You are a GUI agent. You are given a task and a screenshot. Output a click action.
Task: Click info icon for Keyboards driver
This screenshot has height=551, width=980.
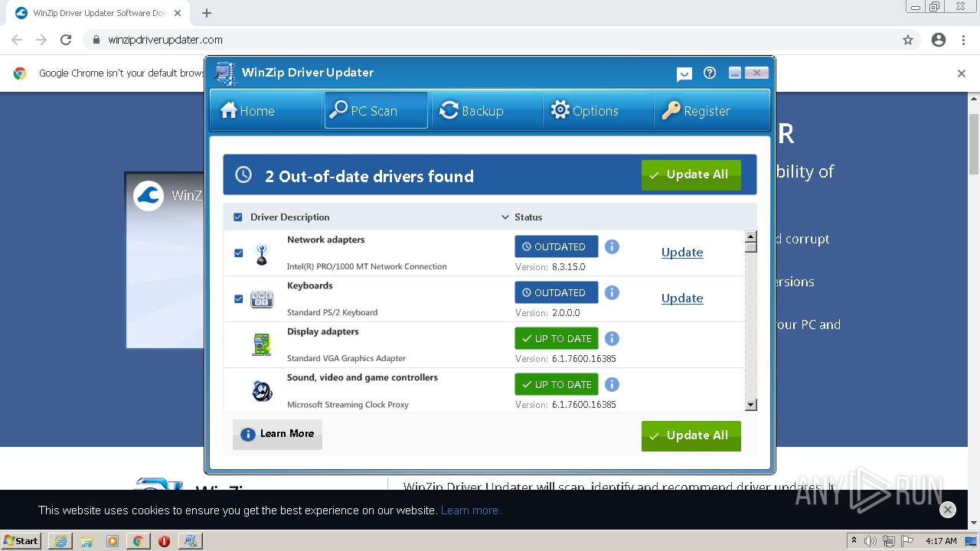[612, 292]
